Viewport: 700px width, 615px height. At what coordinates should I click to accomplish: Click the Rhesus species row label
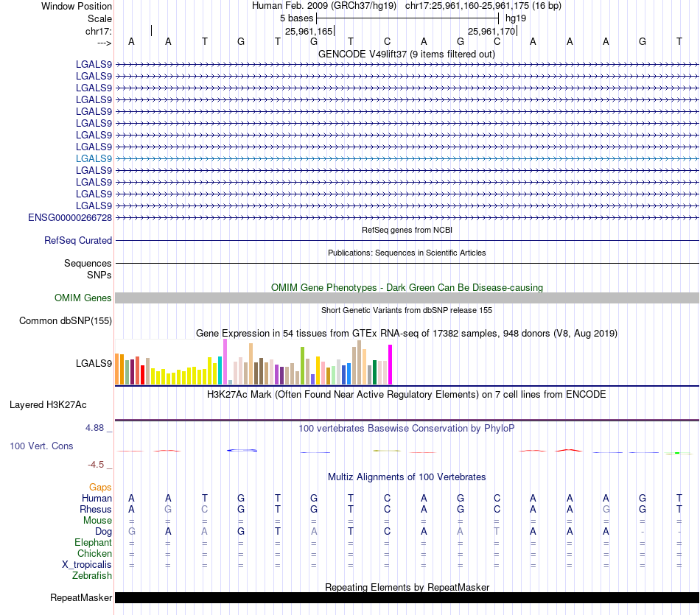96,509
